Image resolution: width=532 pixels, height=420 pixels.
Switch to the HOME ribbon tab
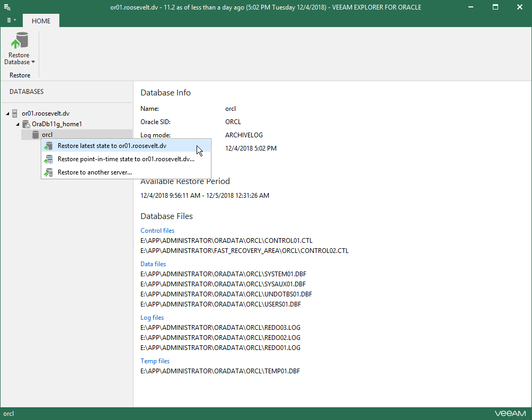pyautogui.click(x=41, y=21)
